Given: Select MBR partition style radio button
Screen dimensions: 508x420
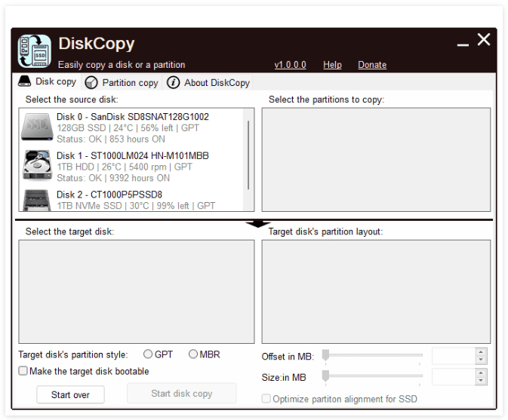Looking at the screenshot, I should pos(192,354).
